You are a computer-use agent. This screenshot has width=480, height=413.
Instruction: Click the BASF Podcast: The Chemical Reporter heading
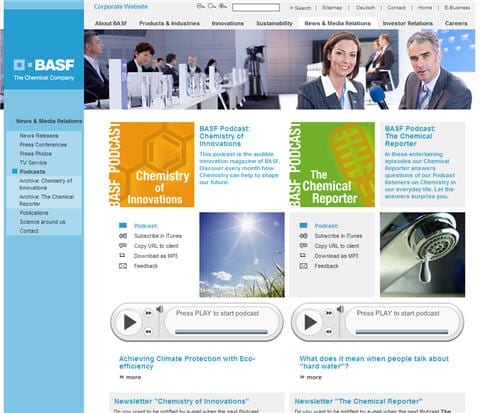[x=410, y=136]
